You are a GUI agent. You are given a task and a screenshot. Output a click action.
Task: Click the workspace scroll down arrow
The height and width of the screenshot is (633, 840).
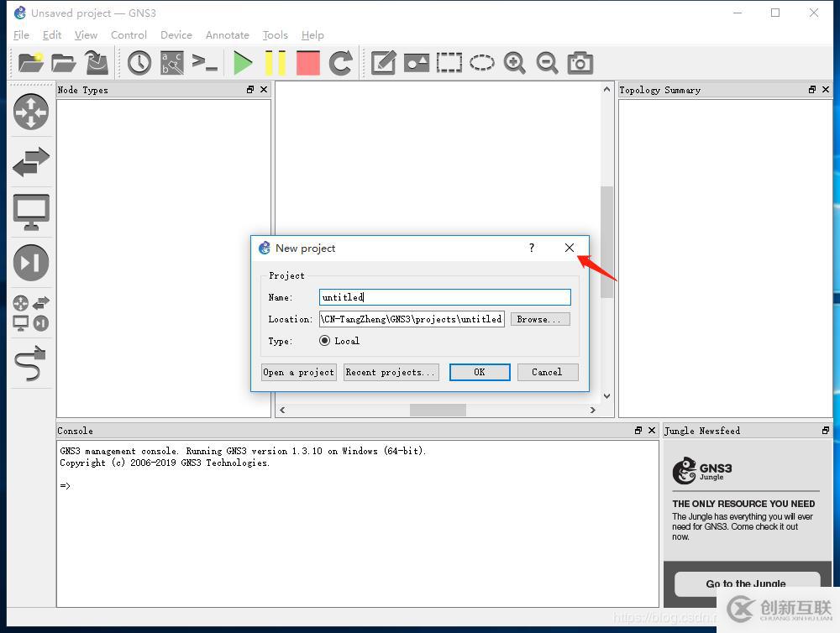pos(606,396)
